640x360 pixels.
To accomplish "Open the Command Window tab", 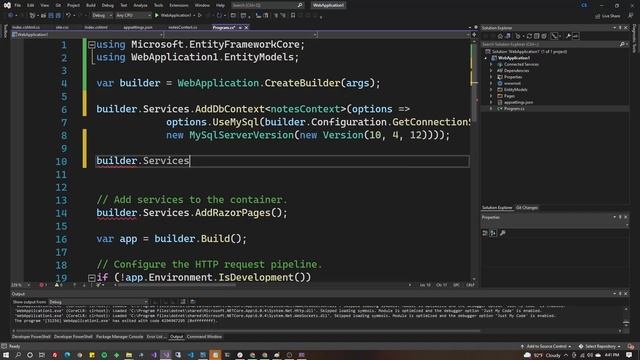I will [x=204, y=337].
